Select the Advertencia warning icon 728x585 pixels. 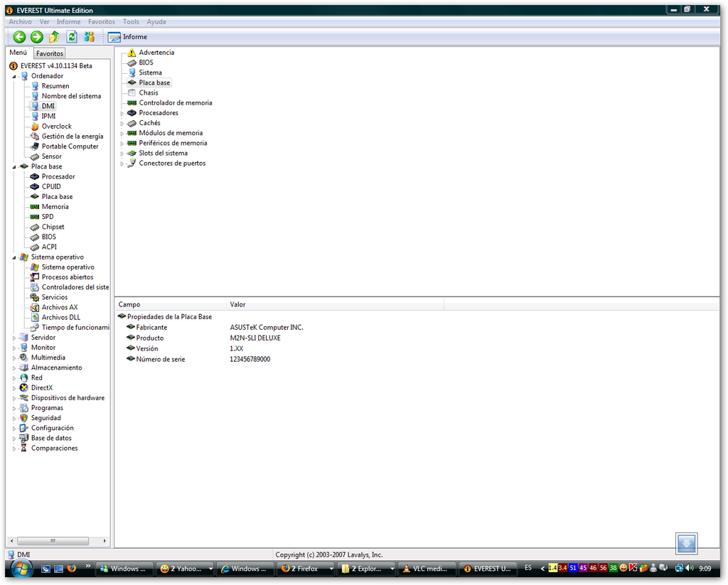[132, 53]
